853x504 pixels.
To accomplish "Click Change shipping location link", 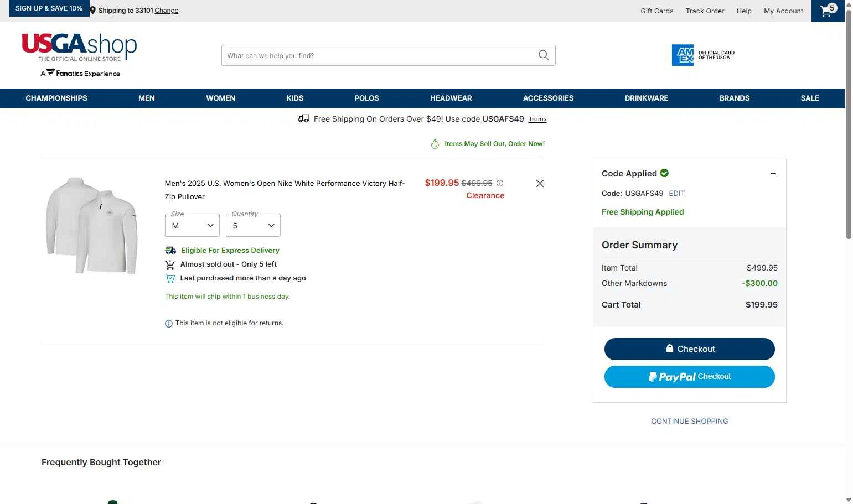I will (x=167, y=11).
